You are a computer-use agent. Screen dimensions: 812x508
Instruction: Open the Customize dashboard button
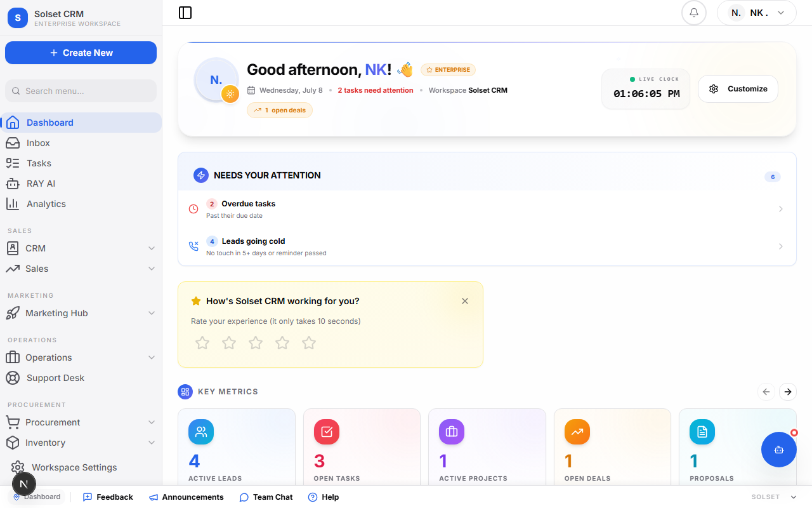point(738,89)
